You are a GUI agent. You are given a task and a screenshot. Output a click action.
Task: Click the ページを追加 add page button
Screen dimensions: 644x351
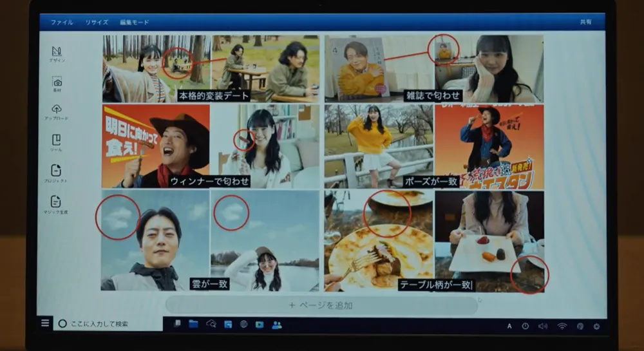tap(321, 305)
